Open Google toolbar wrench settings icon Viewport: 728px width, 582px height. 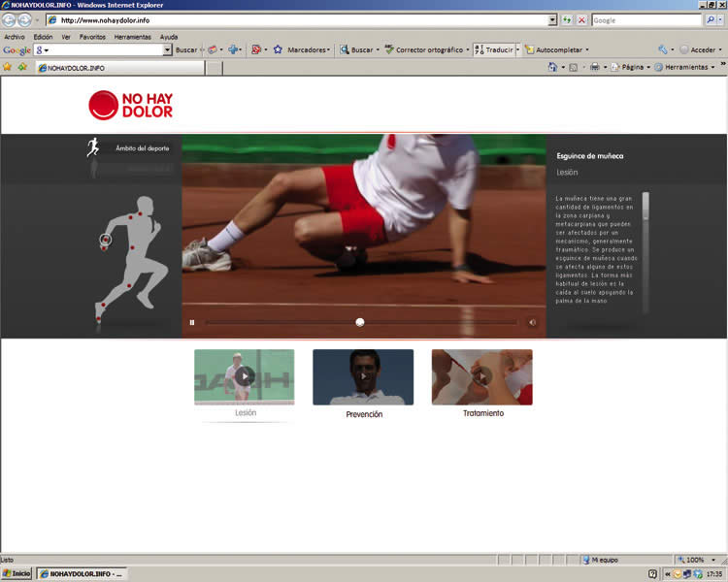tap(663, 49)
